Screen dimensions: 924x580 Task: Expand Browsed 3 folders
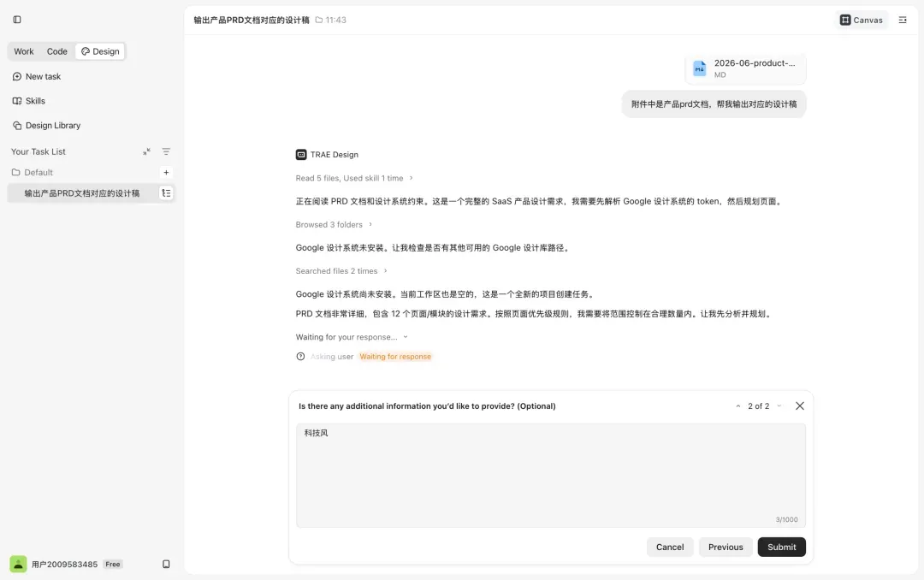tap(335, 225)
